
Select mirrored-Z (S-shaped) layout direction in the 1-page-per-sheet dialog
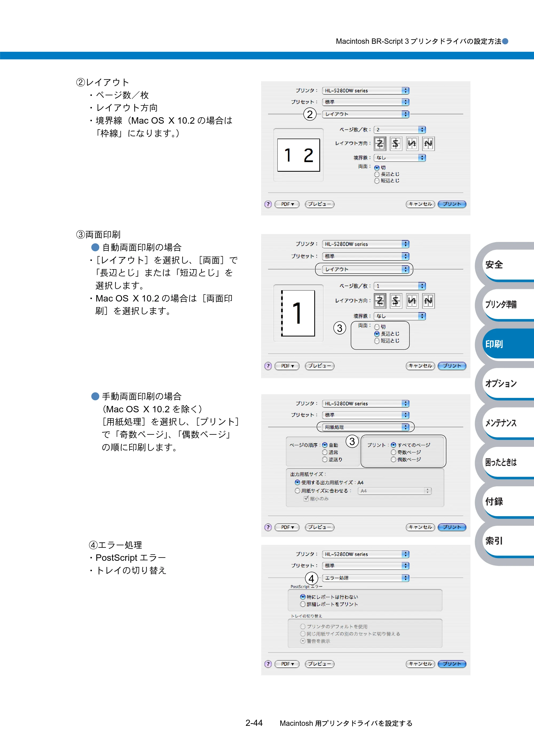tap(396, 301)
